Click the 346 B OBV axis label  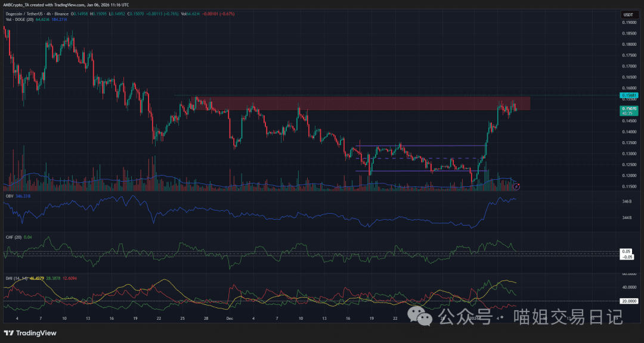tap(627, 202)
